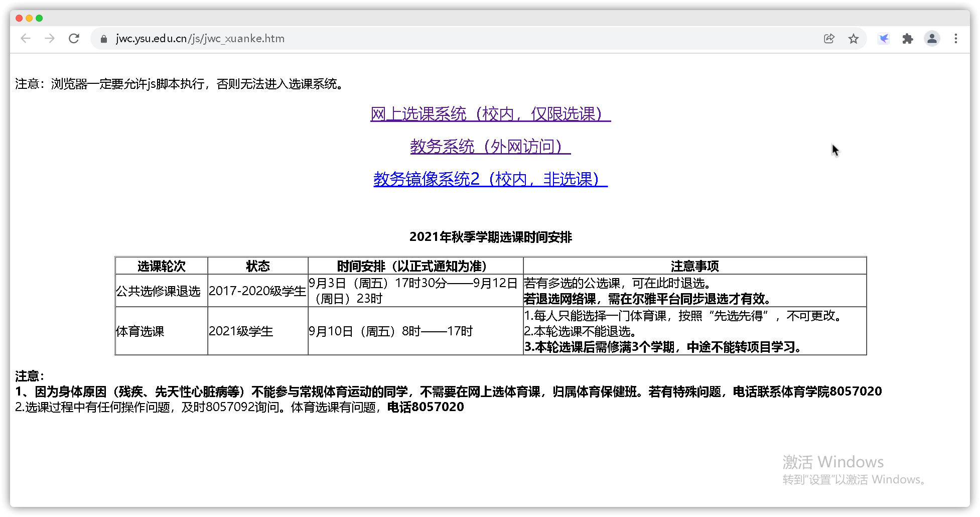Click the 注意事项 table header

694,266
